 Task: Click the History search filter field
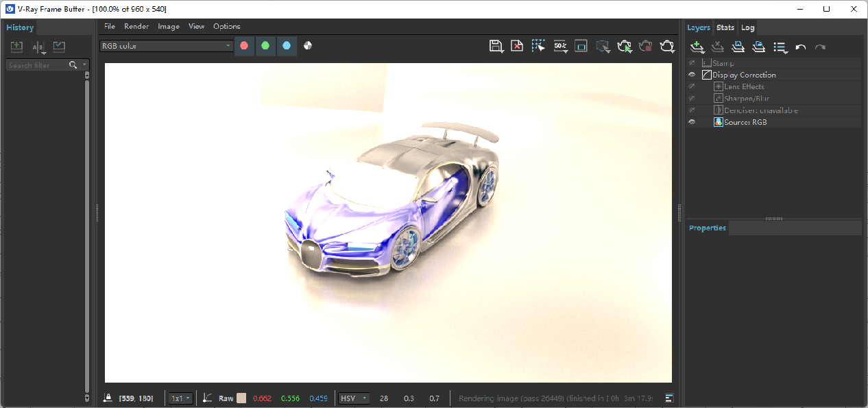point(38,65)
